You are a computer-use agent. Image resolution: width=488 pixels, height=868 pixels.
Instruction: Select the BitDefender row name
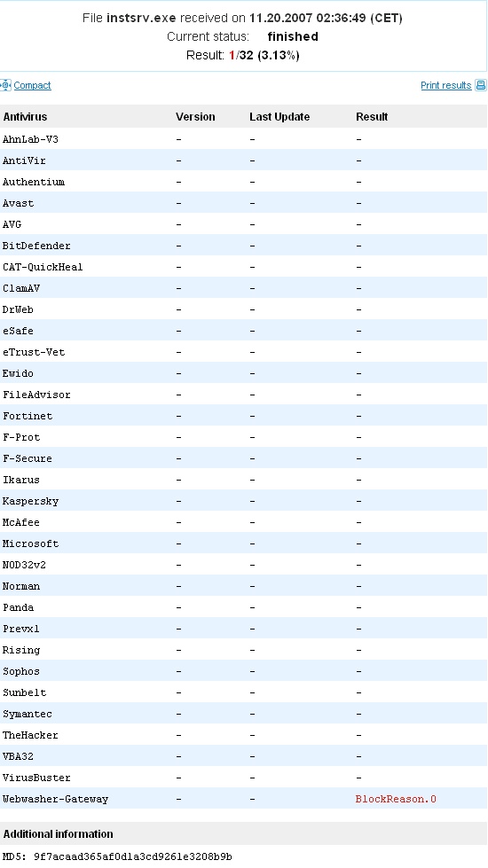[36, 246]
